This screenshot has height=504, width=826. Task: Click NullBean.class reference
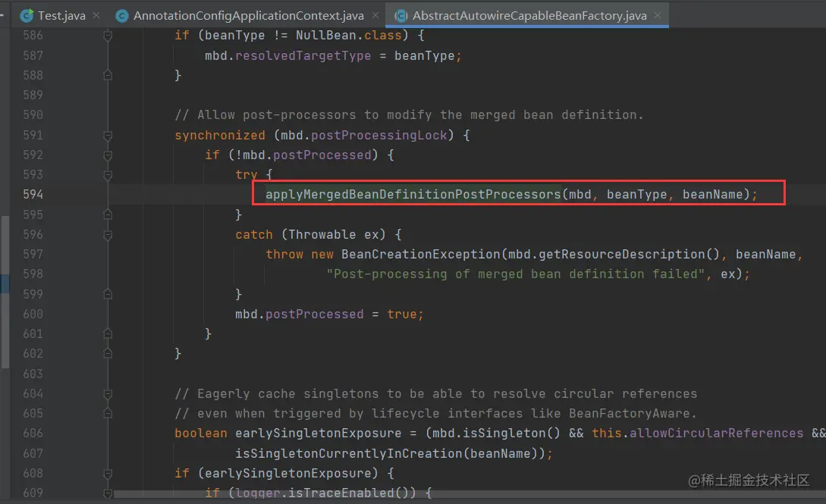(x=348, y=36)
